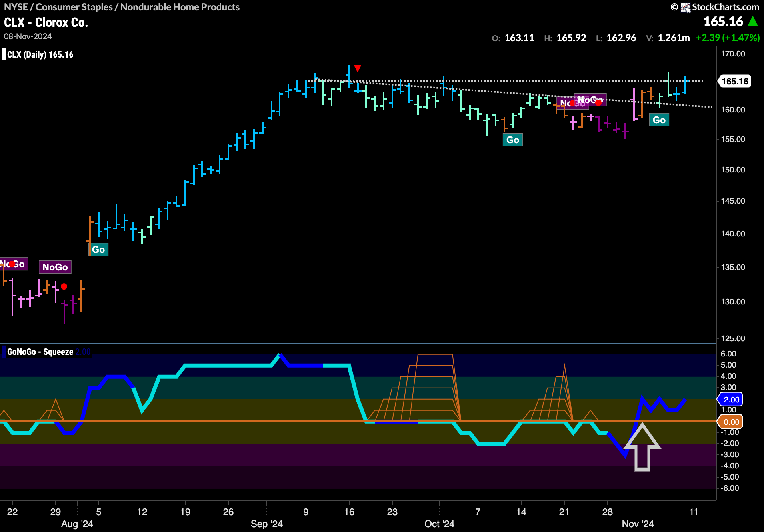Click the 6.00 oscillator axis label

click(x=728, y=354)
